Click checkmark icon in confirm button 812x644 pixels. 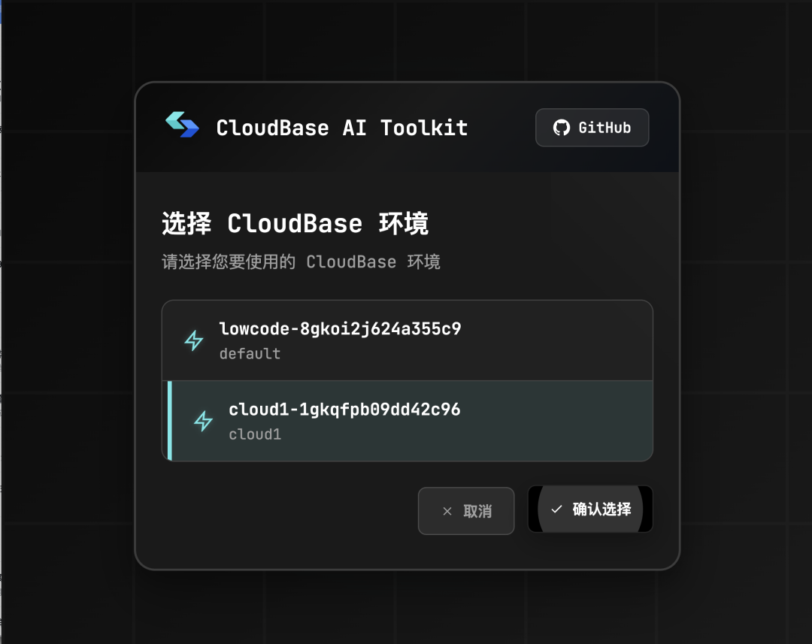tap(556, 509)
